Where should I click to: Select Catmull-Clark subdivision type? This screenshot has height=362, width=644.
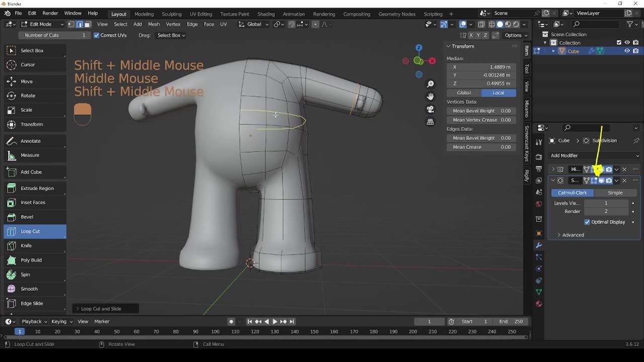coord(573,193)
